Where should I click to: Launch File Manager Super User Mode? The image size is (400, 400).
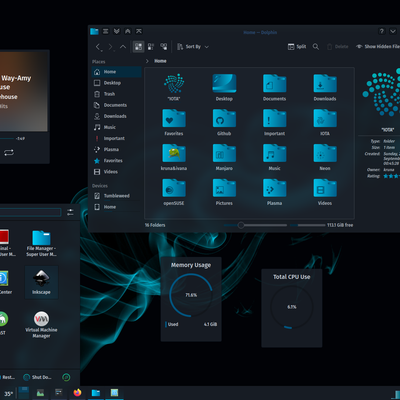41,243
